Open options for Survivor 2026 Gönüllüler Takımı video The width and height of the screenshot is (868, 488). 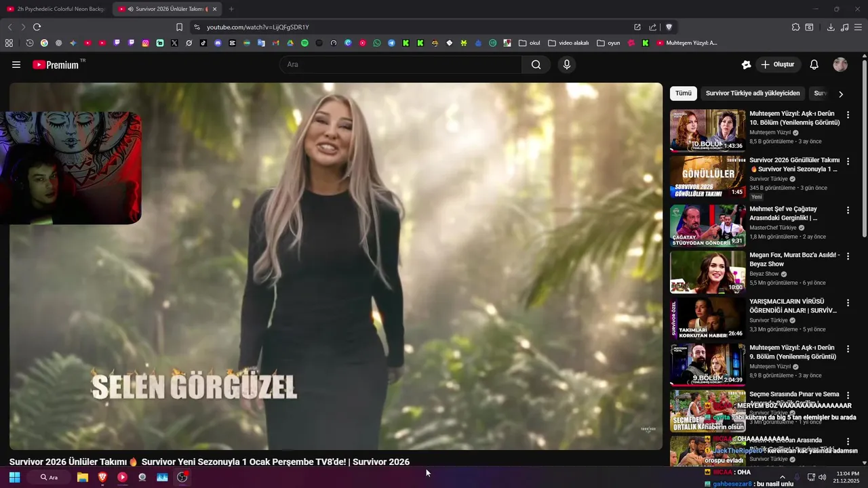pos(848,162)
